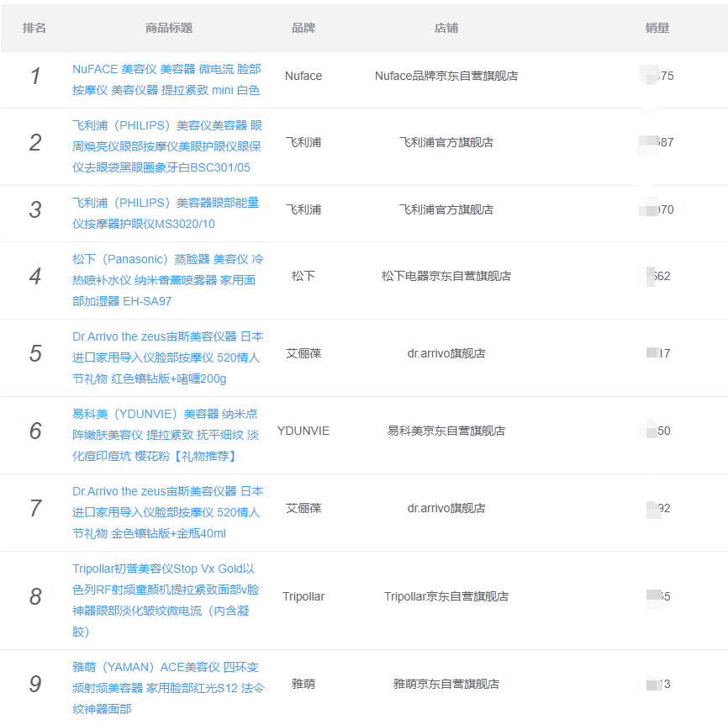Click the rank number 6

click(35, 431)
